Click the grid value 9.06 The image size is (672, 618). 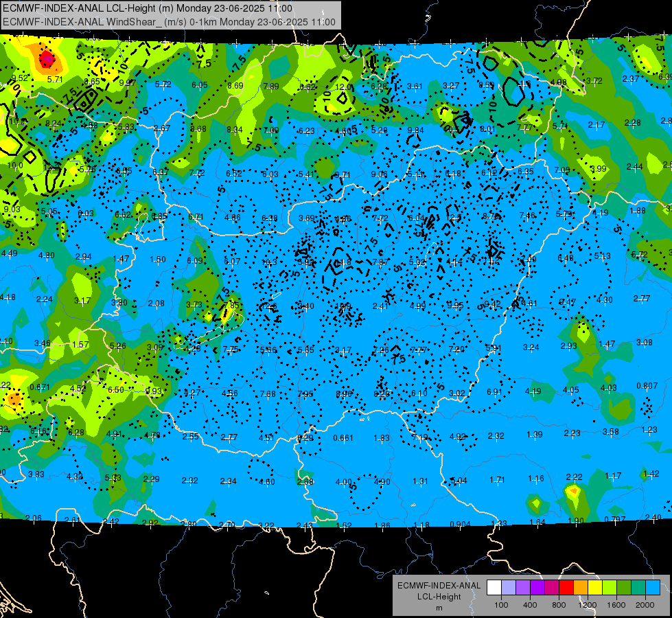tap(379, 174)
